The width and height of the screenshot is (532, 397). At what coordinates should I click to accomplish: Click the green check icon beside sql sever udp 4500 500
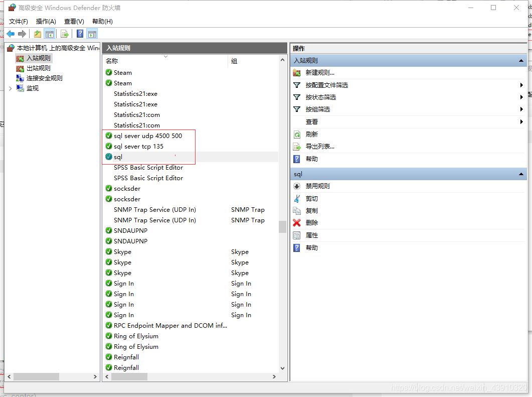109,136
